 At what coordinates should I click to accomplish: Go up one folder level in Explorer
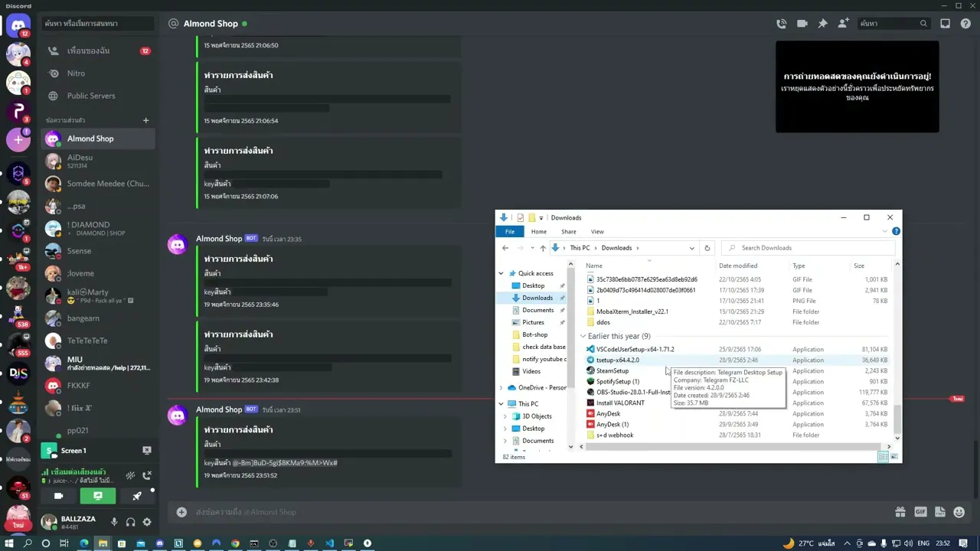543,248
